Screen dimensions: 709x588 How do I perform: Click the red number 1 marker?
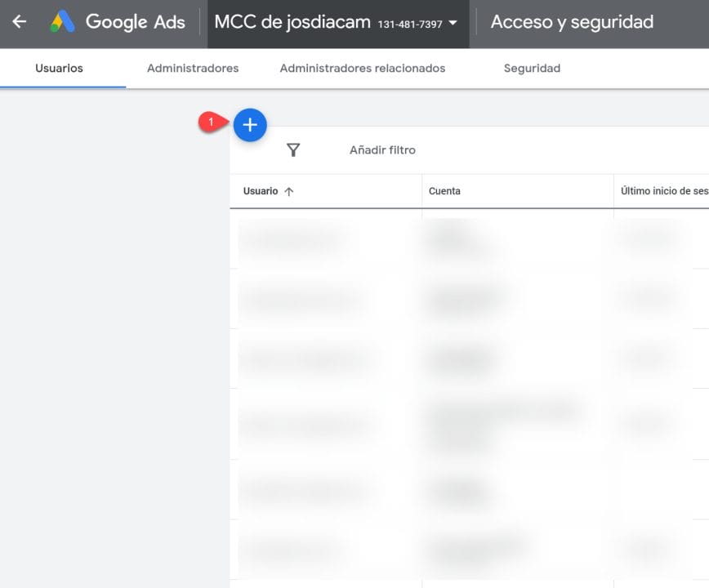[212, 122]
